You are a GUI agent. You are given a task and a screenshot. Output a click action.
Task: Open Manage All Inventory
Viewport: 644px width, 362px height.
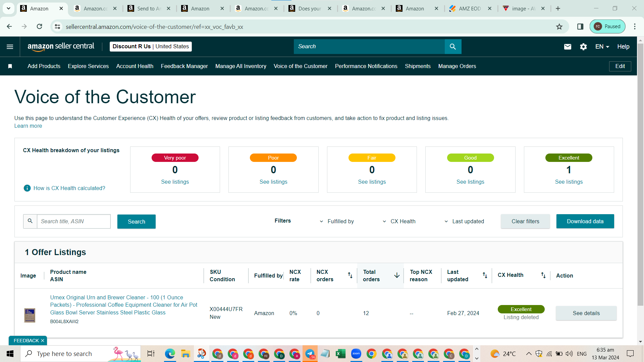(x=241, y=66)
